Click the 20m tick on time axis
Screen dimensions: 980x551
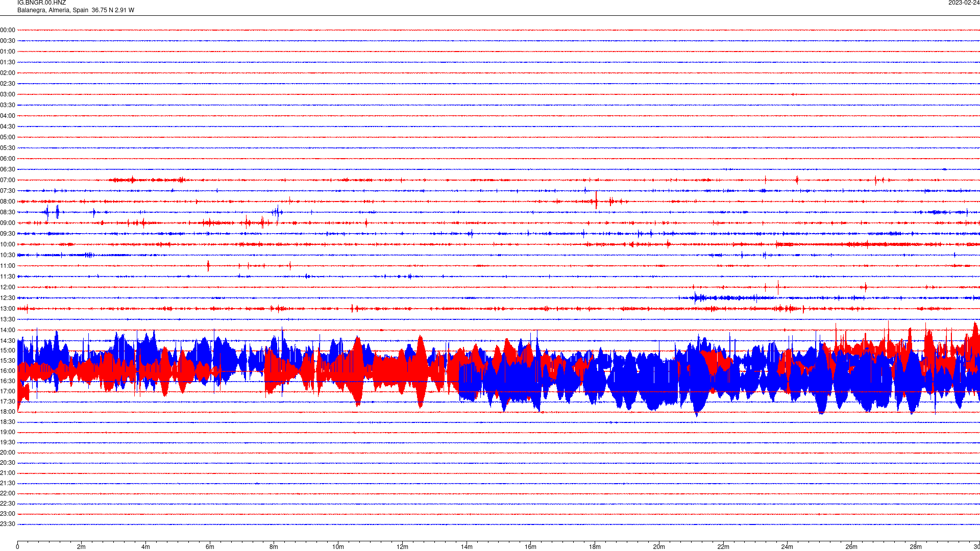point(659,547)
